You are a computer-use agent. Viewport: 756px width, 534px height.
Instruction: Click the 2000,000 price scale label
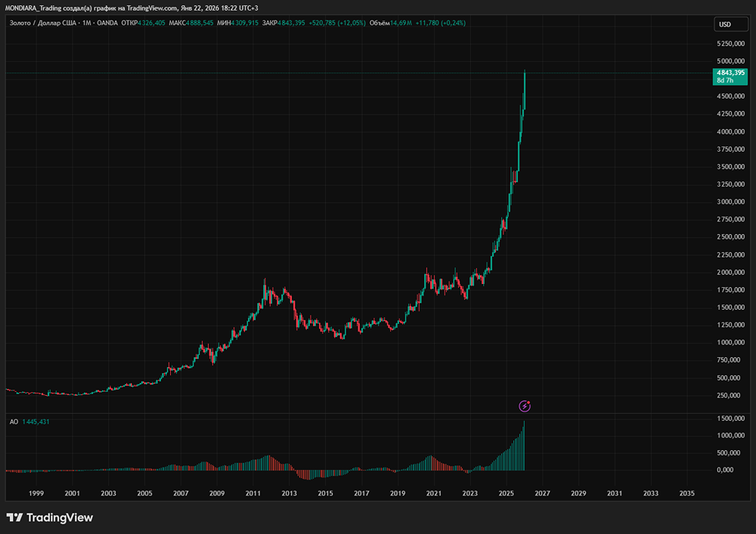coord(730,272)
